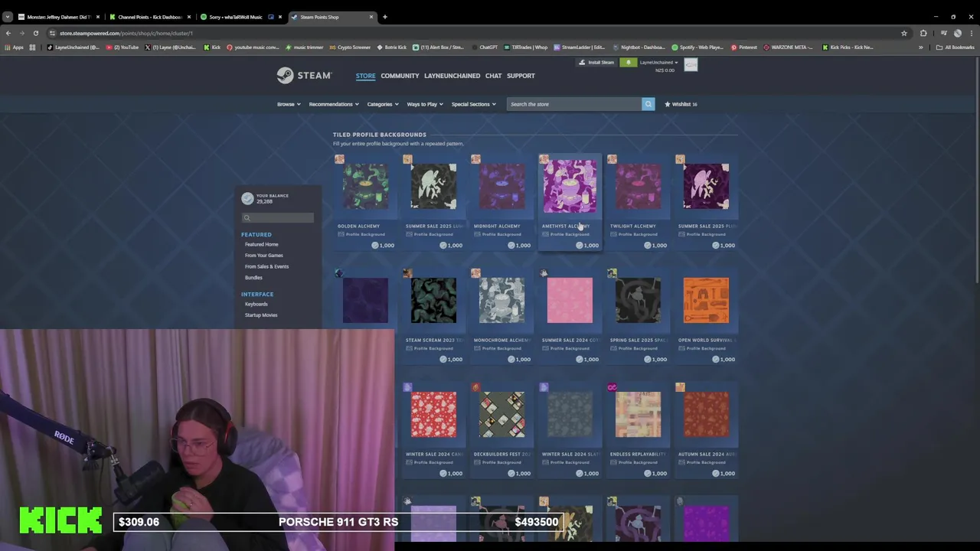Image resolution: width=980 pixels, height=551 pixels.
Task: Select the Golden Alchemy background thumbnail
Action: pos(365,186)
